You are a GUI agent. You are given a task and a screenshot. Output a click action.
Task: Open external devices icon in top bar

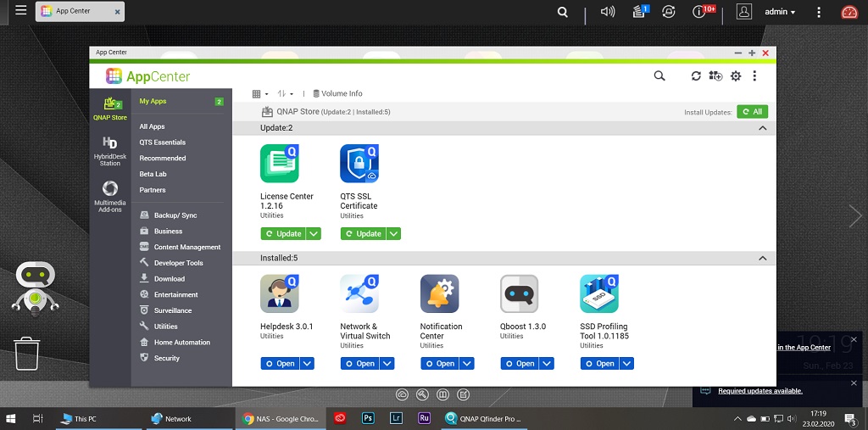pos(669,12)
